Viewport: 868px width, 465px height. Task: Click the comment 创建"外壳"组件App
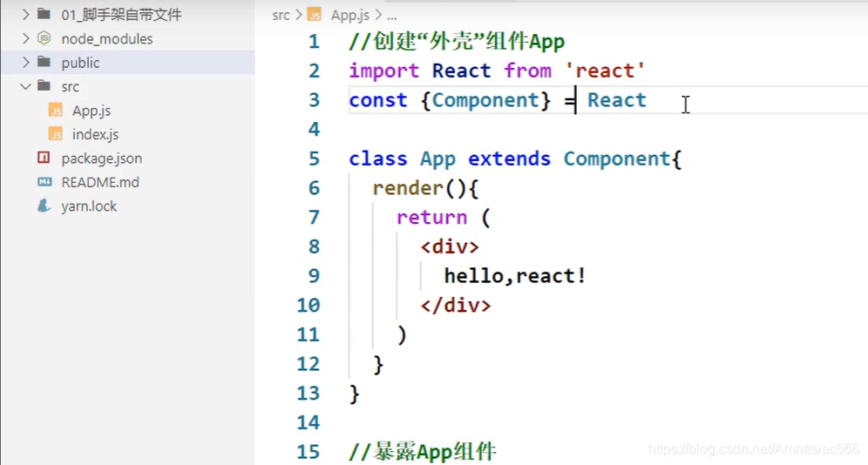coord(457,42)
